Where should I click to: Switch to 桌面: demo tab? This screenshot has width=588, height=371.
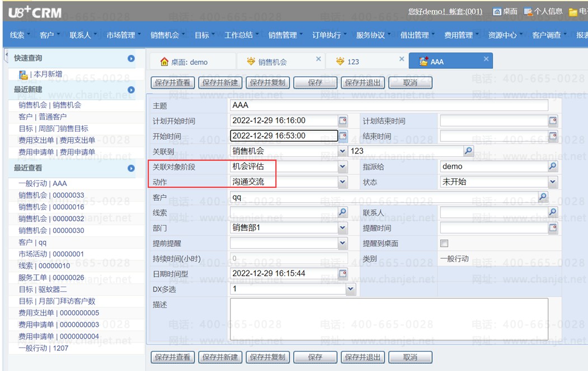tap(193, 61)
